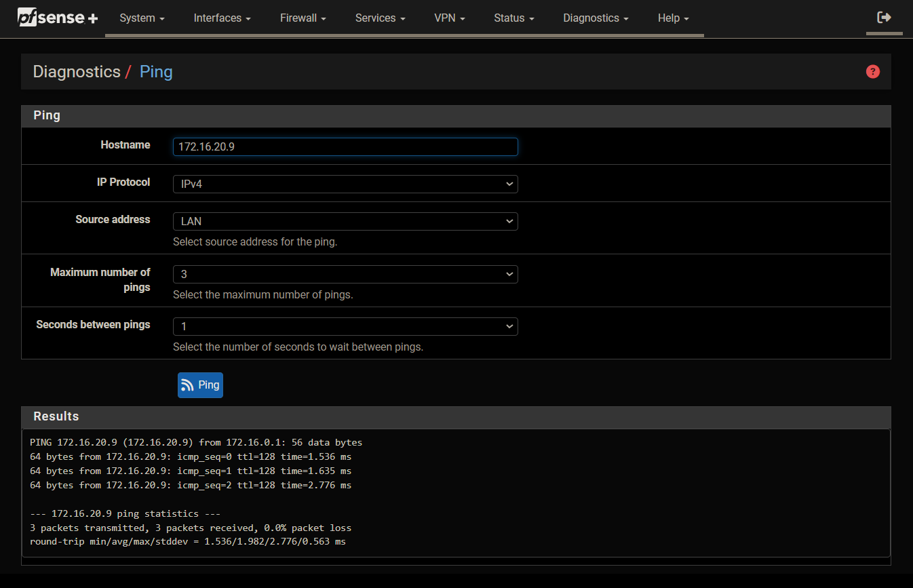The image size is (913, 588).
Task: Click the Maximum number of pings label
Action: tap(100, 279)
